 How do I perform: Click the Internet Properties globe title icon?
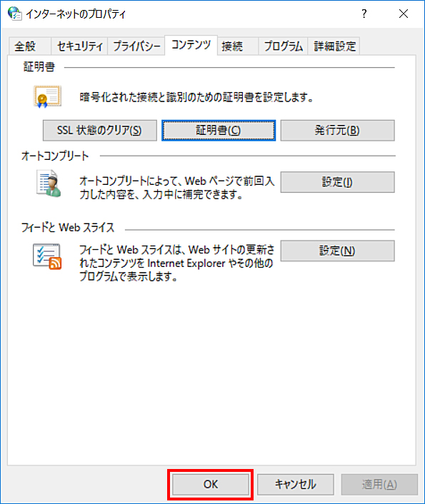[15, 14]
